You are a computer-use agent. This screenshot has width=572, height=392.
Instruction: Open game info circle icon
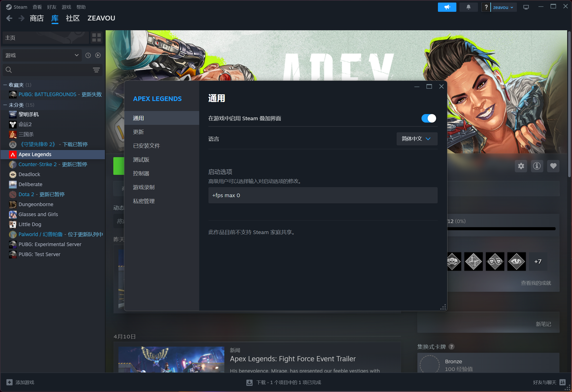click(537, 166)
